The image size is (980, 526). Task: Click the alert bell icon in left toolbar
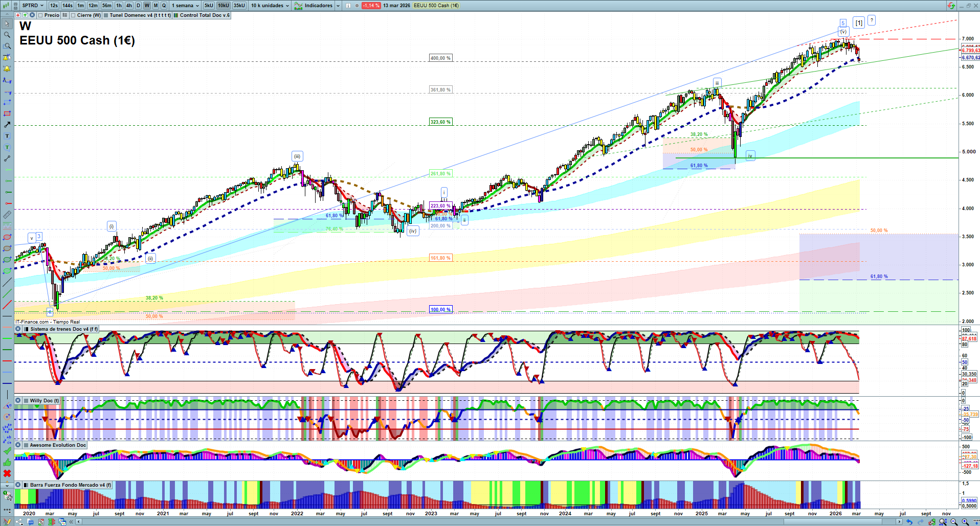pyautogui.click(x=7, y=68)
